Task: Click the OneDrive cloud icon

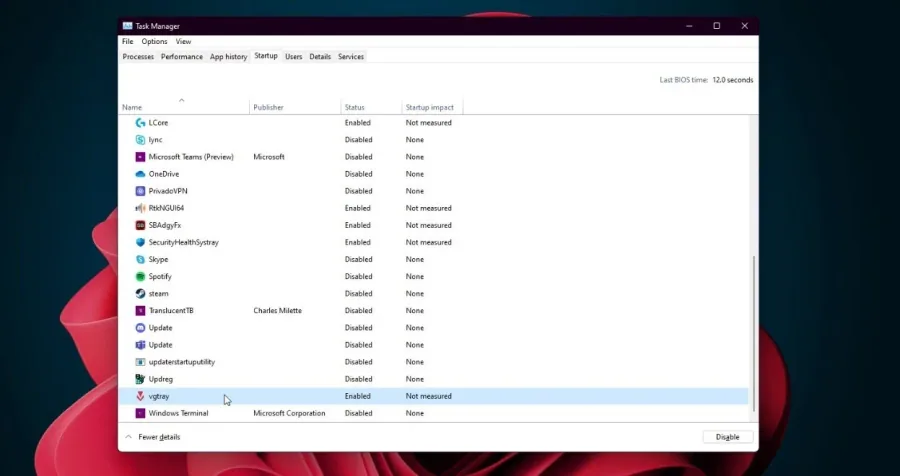Action: tap(140, 174)
